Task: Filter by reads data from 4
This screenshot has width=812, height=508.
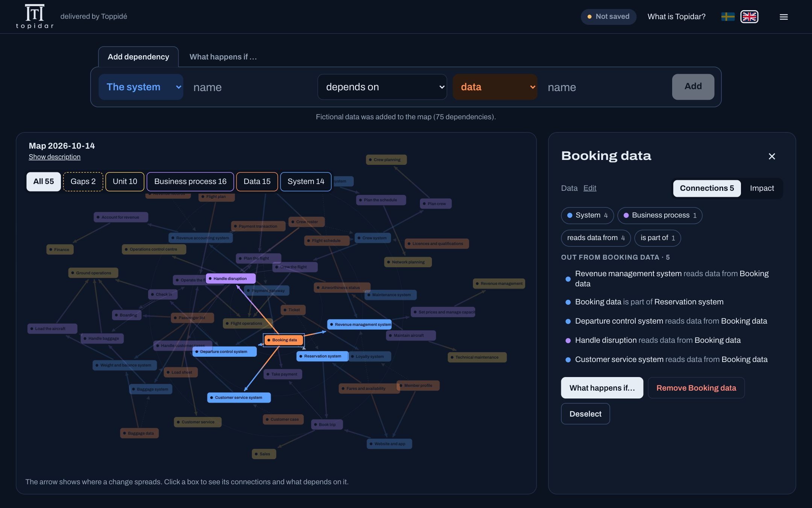Action: [596, 238]
